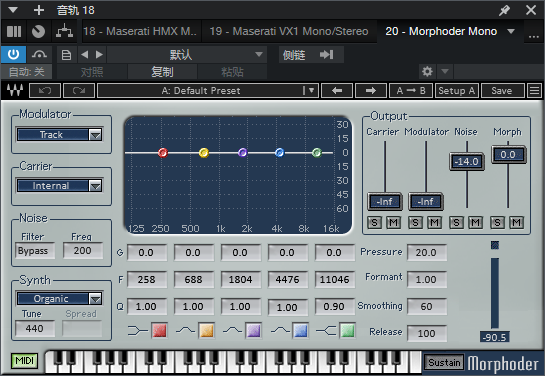Solo the Carrier output
This screenshot has width=545, height=376.
coord(374,222)
